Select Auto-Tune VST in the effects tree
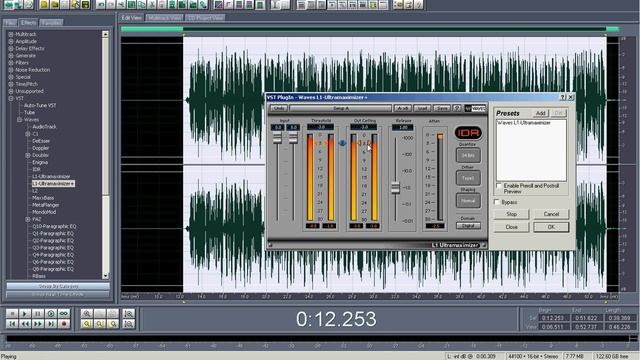 (40, 105)
